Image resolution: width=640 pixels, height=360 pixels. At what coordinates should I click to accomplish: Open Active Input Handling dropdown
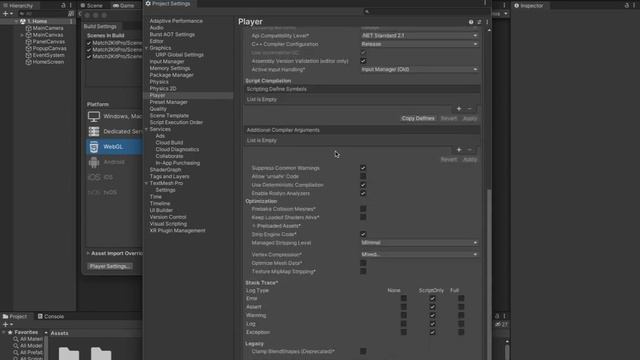point(419,69)
